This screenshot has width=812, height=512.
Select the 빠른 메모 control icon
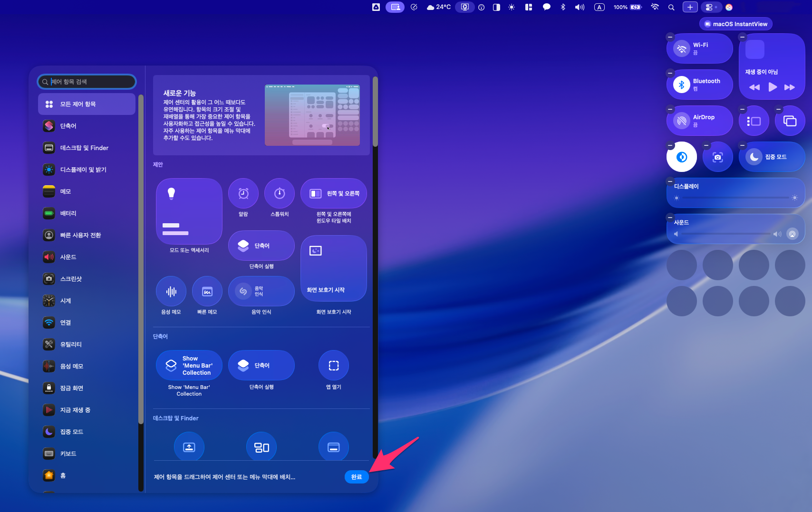[x=207, y=291]
